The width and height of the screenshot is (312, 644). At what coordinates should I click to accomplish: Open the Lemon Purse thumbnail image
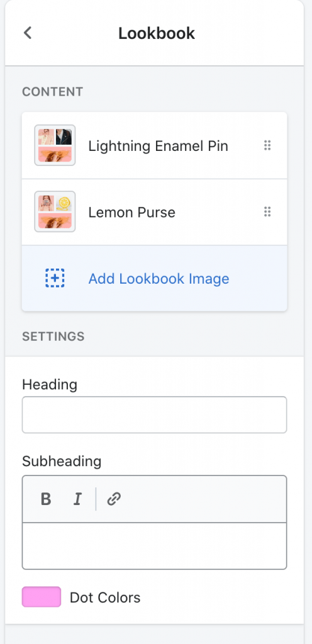(x=55, y=211)
